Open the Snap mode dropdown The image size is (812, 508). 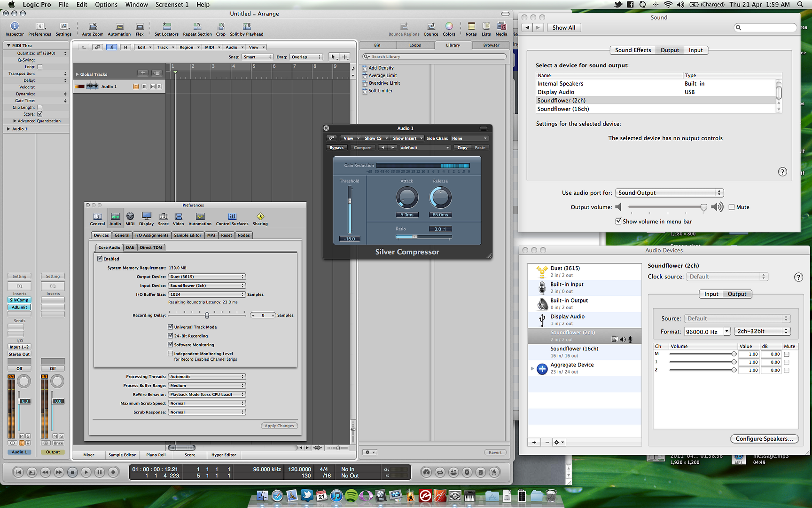click(257, 57)
